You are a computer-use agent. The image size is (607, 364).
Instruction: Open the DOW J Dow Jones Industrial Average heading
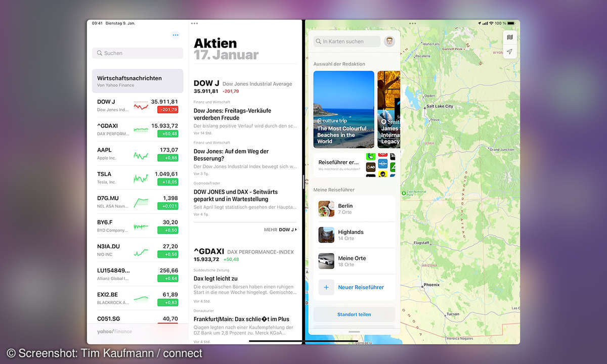[x=243, y=84]
